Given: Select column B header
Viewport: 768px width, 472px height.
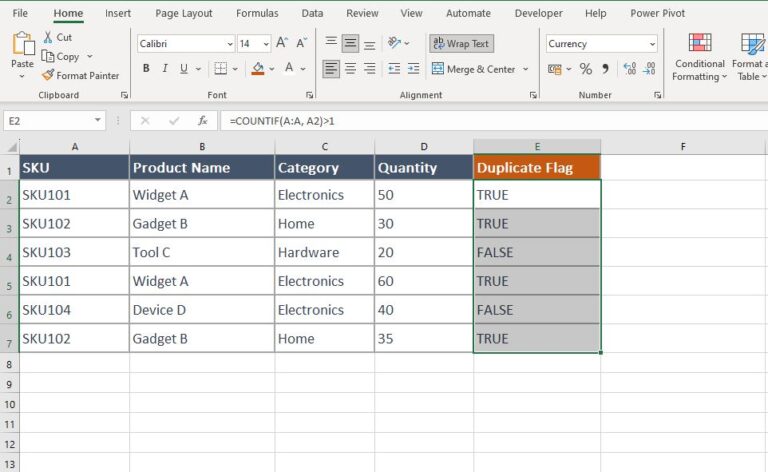Looking at the screenshot, I should coord(202,146).
